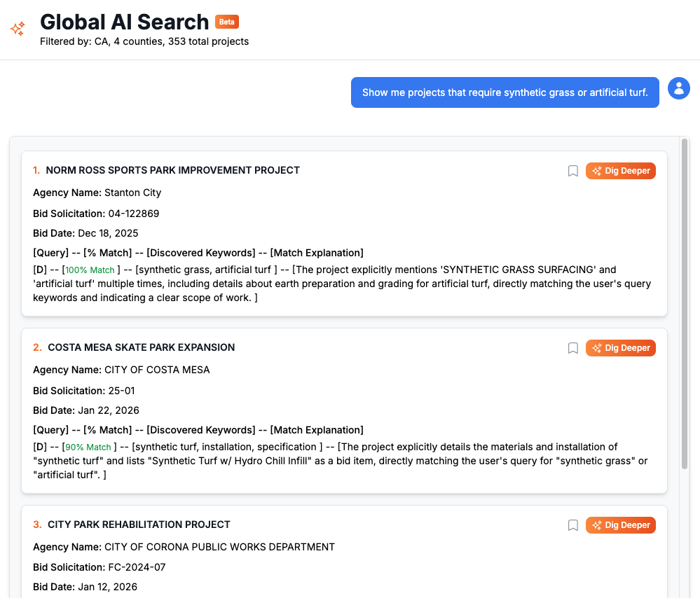
Task: Expand details for COSTA MESA SKATE PARK EXPANSION
Action: click(x=141, y=347)
